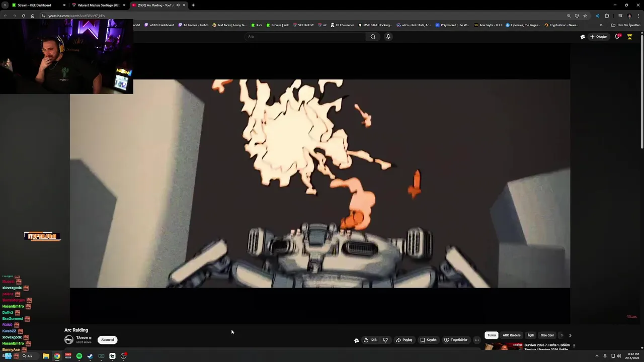644x362 pixels.
Task: Select the ARC Raiders filter chip
Action: point(511,335)
